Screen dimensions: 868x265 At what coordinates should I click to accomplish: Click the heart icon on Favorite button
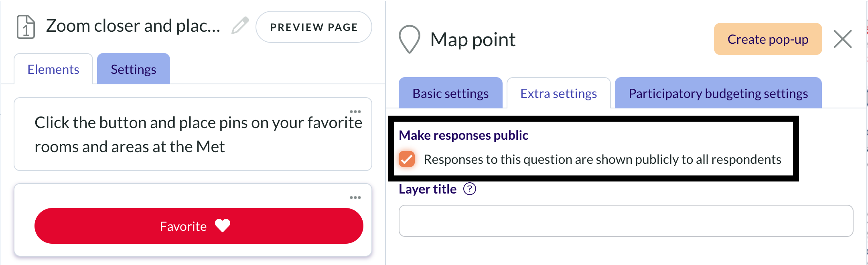[x=223, y=226]
